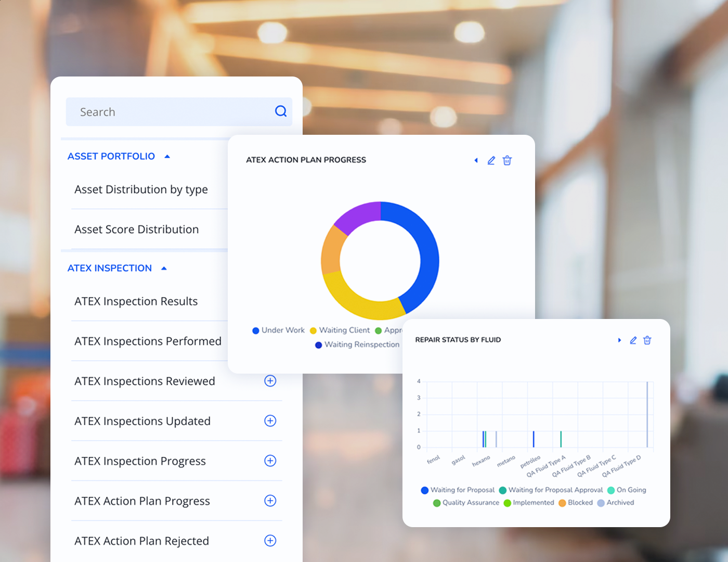The height and width of the screenshot is (562, 728).
Task: Click right arrow on Repair Status widget
Action: point(619,340)
